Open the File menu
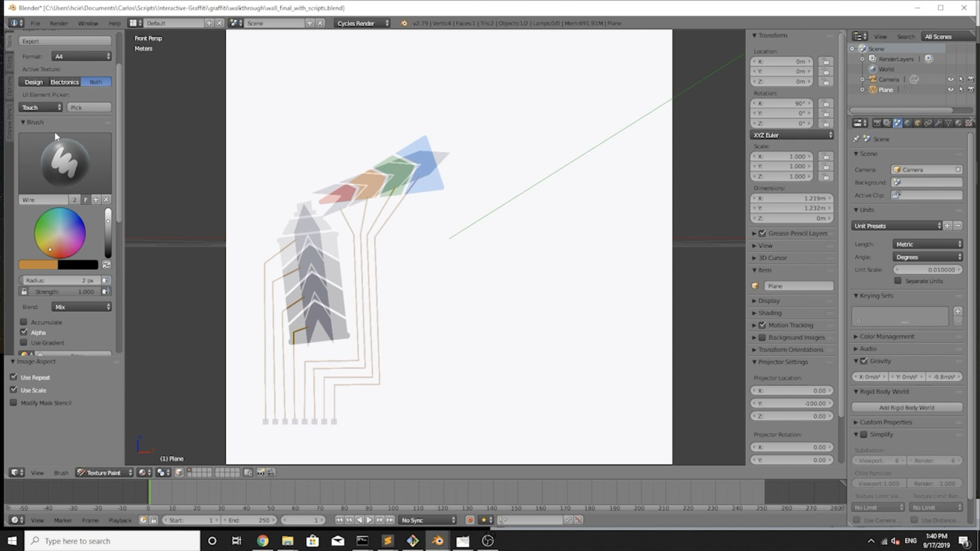The height and width of the screenshot is (551, 980). [x=35, y=23]
